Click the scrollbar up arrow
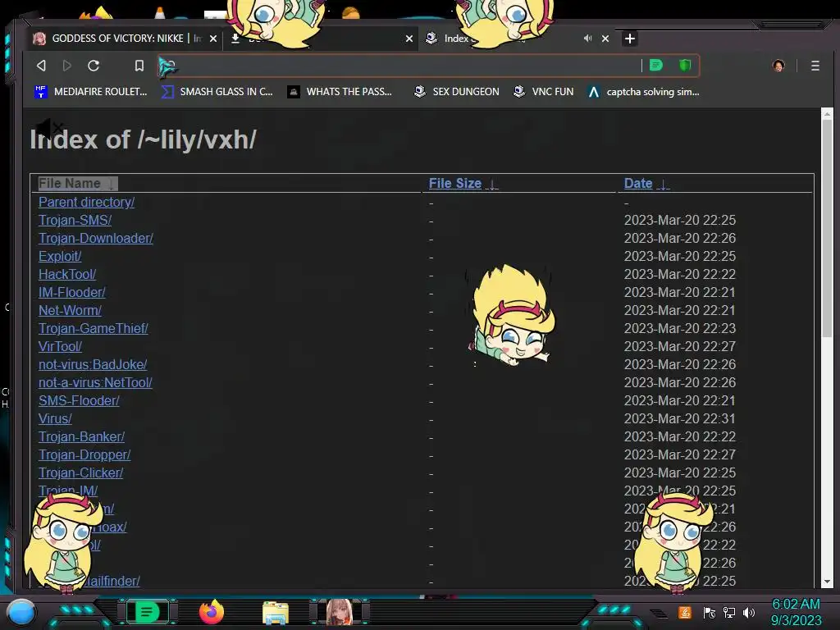Screen dimensions: 840x630 [827, 113]
